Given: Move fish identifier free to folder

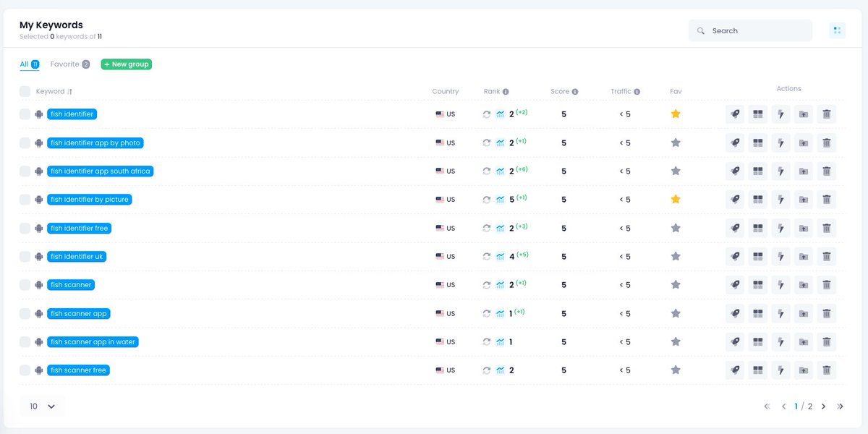Looking at the screenshot, I should 804,228.
